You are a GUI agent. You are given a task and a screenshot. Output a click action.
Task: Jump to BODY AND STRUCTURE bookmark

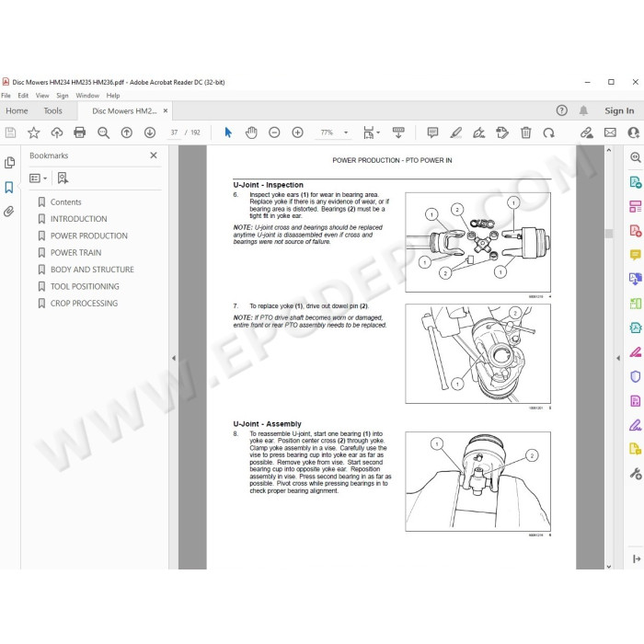point(92,270)
